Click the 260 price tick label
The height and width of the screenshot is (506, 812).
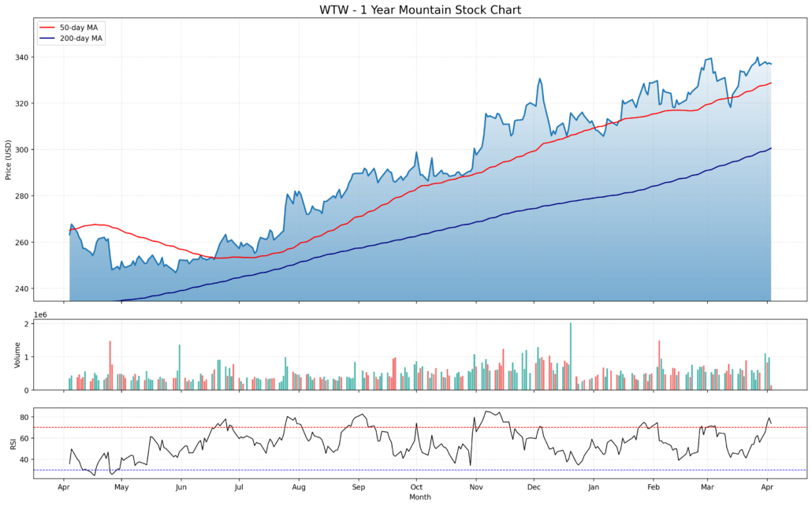(x=22, y=243)
